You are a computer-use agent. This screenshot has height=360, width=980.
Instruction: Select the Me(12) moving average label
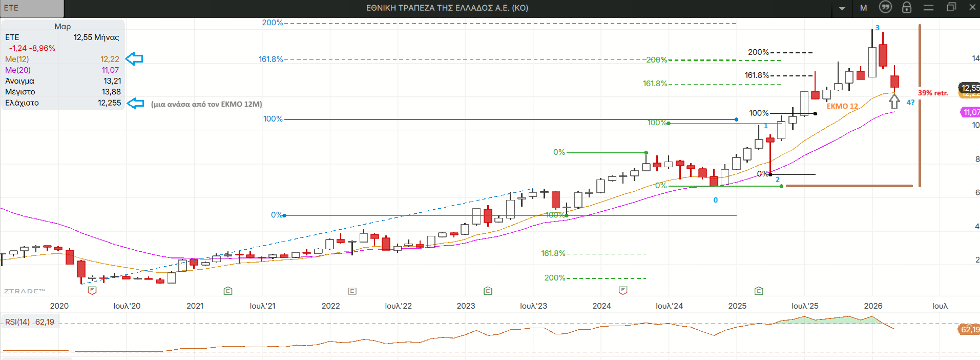click(x=17, y=59)
